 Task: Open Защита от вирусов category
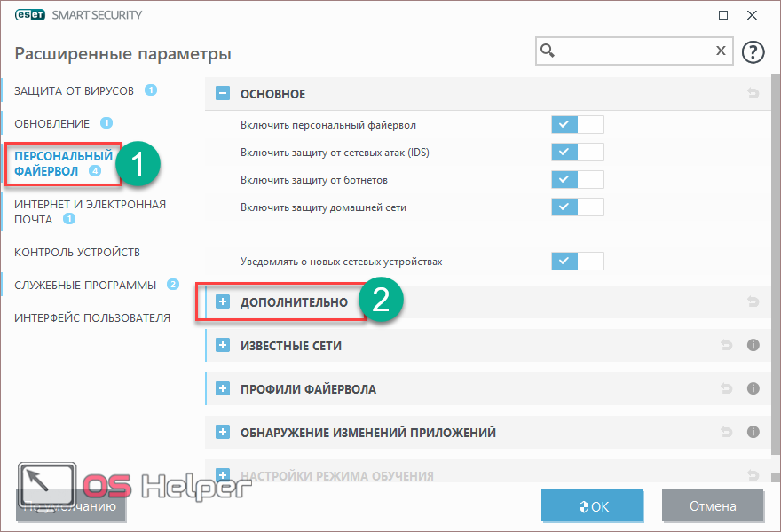click(x=74, y=90)
